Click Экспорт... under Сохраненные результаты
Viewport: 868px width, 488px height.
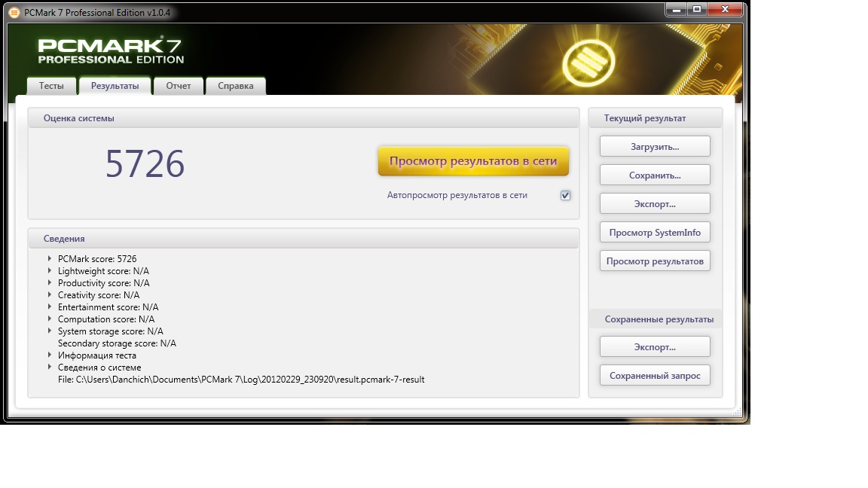tap(655, 347)
